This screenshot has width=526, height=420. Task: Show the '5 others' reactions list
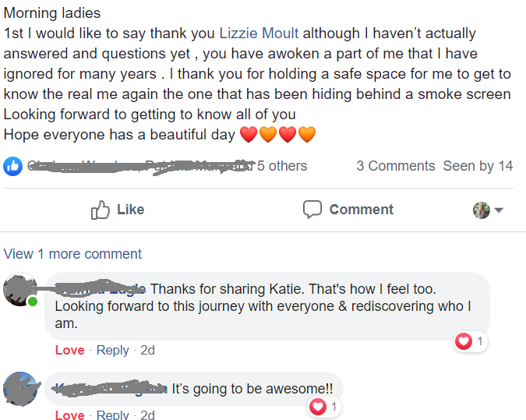(282, 166)
